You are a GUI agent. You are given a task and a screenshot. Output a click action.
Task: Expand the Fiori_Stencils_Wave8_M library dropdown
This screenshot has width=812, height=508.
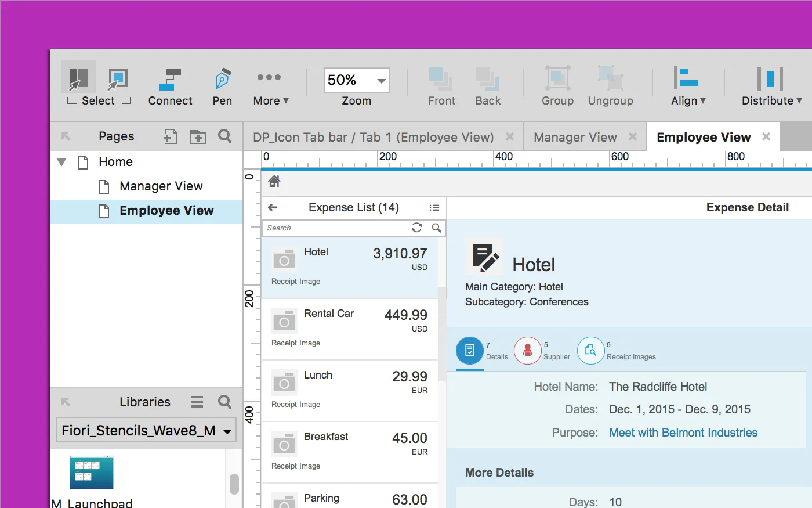tap(227, 431)
